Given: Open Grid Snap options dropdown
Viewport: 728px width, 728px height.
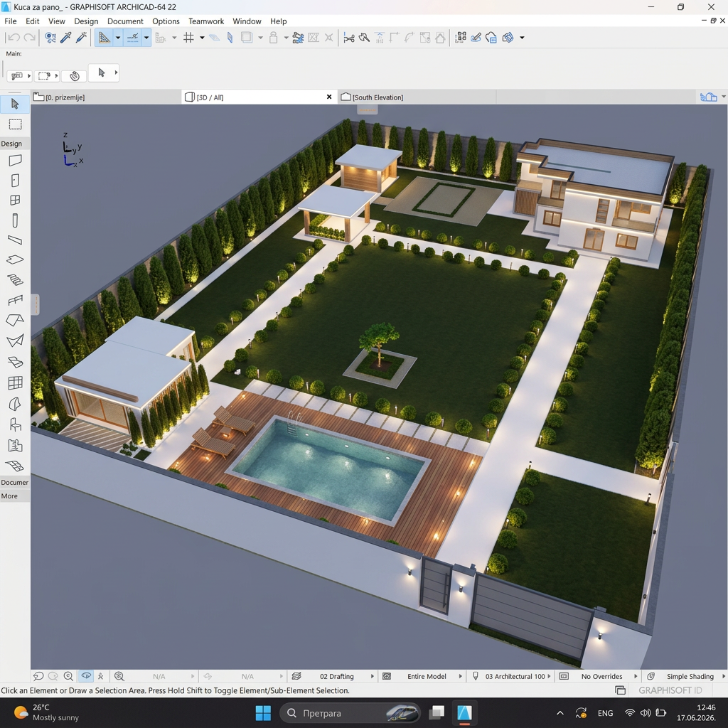Looking at the screenshot, I should [202, 38].
